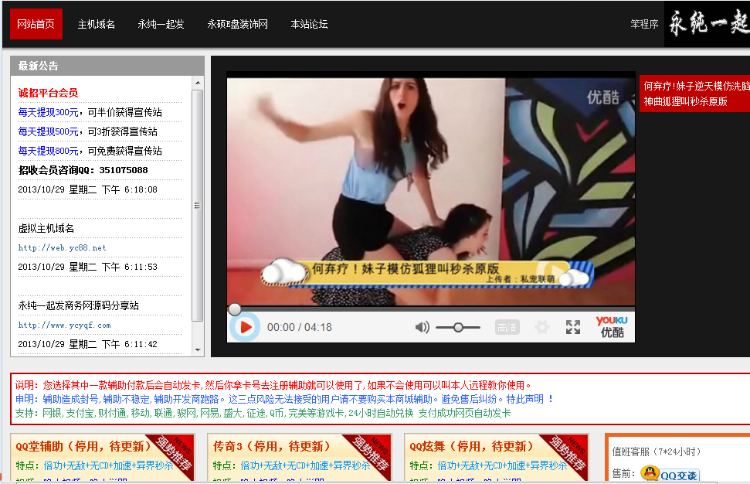The image size is (750, 484).
Task: Click the video progress bar handle
Action: click(x=234, y=309)
